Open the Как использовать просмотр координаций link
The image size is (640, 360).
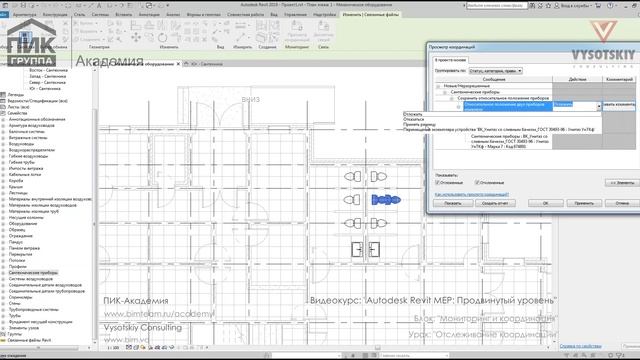pyautogui.click(x=471, y=194)
